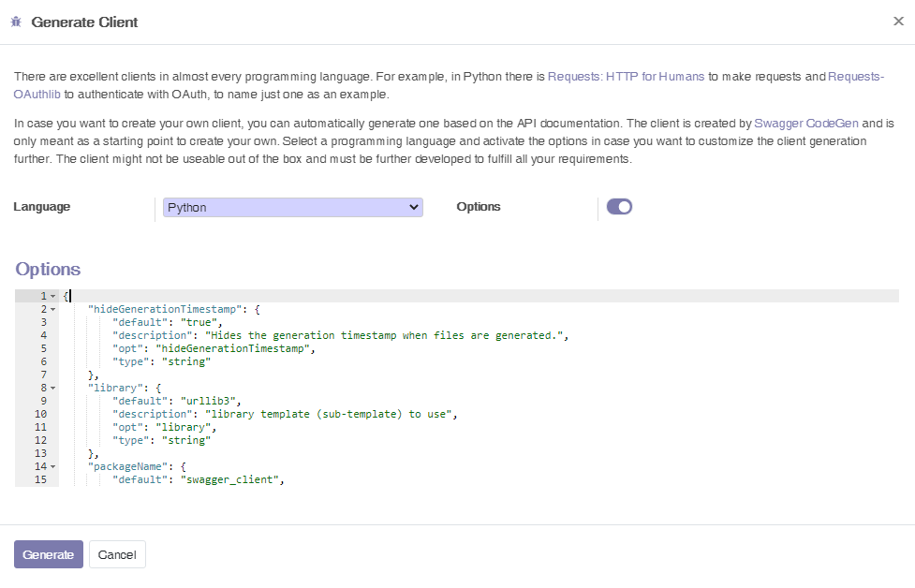Image resolution: width=915 pixels, height=588 pixels.
Task: Click the Options section heading
Action: pyautogui.click(x=48, y=269)
